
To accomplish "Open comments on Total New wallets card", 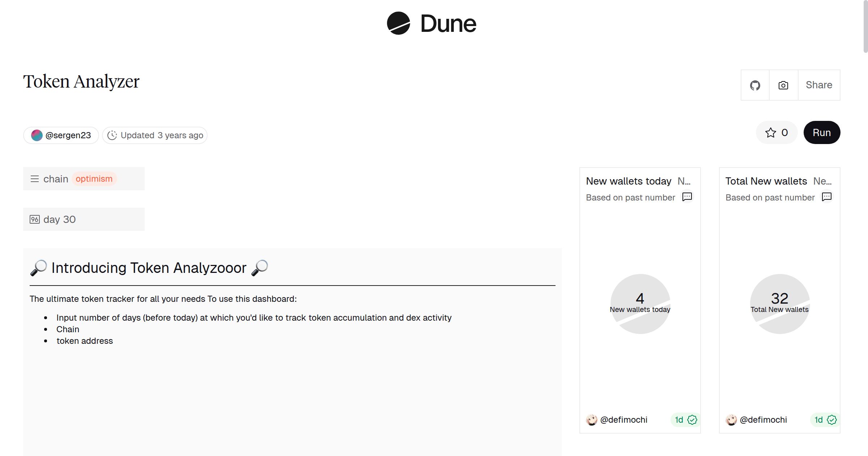I will [826, 197].
